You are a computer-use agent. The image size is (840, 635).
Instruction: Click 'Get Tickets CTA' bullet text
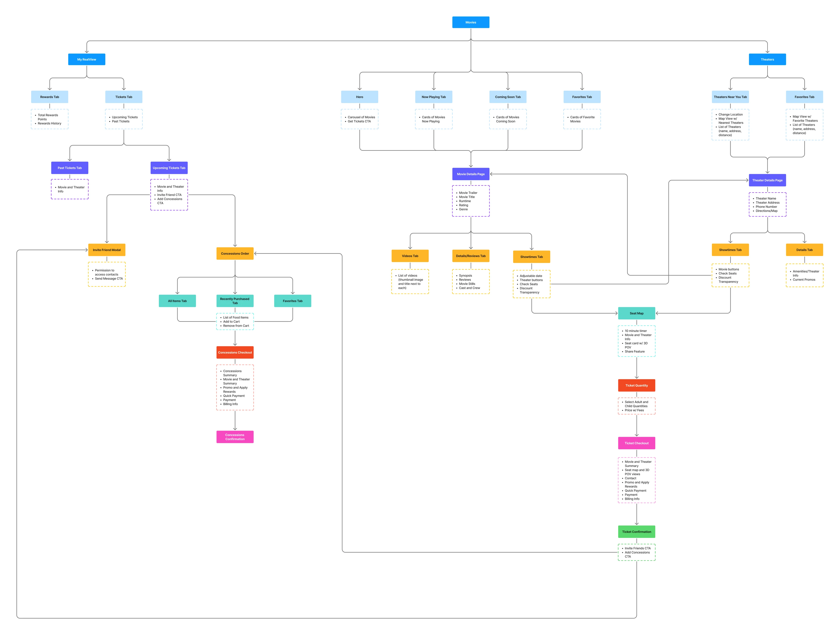point(359,121)
